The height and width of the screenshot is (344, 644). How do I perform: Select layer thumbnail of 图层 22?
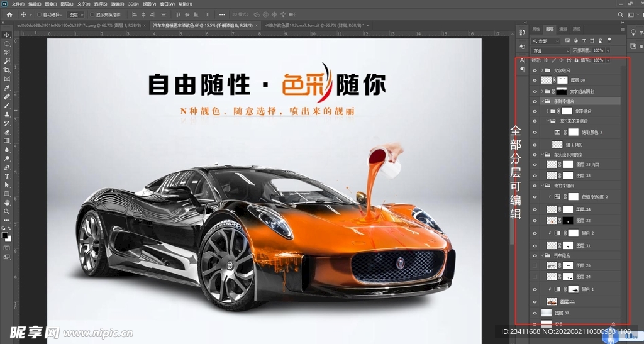(552, 302)
